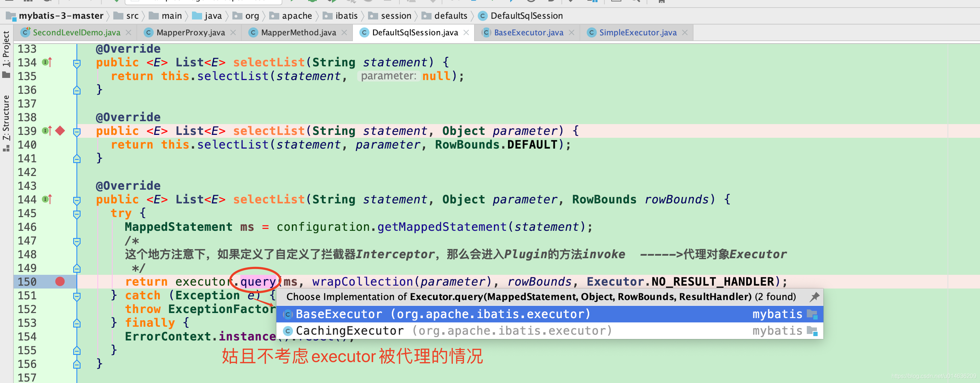Close the SecondLevelDemo.java tab

pyautogui.click(x=128, y=33)
